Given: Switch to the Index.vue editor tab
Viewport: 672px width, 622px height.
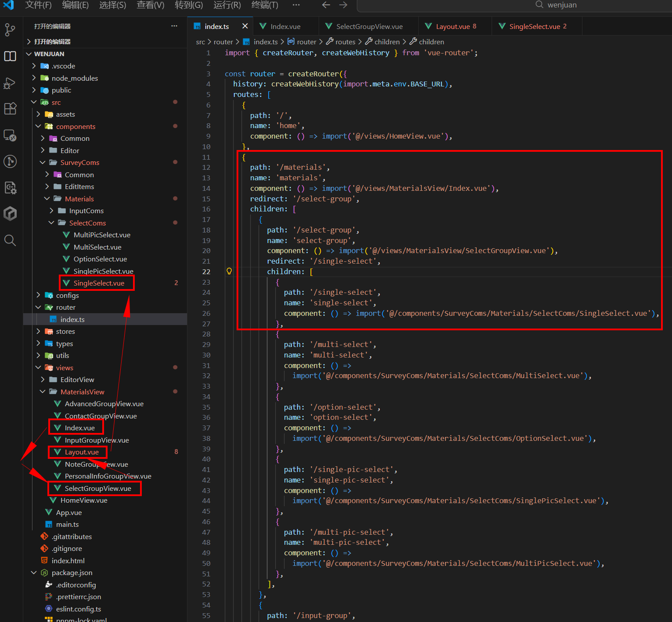Looking at the screenshot, I should coord(285,26).
